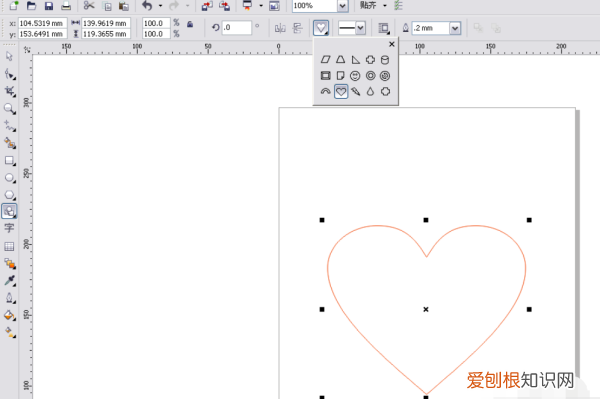Edit the y position field 153.6491 mm
The width and height of the screenshot is (600, 399).
42,34
